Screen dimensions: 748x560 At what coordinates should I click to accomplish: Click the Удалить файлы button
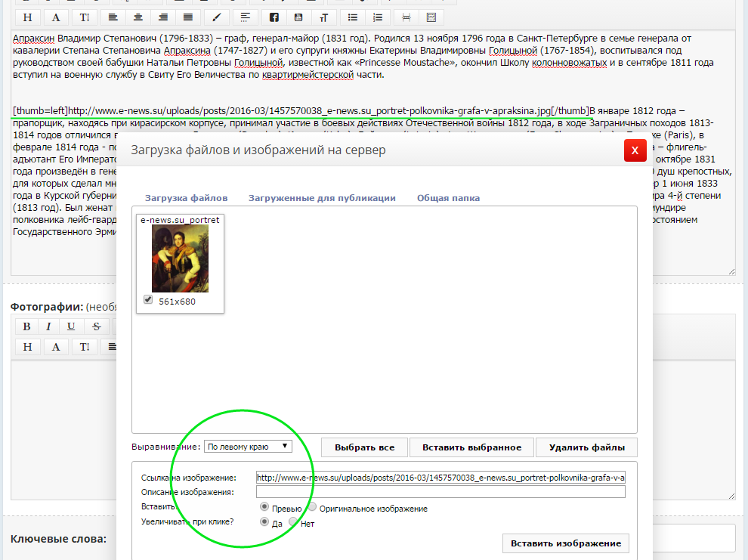pos(586,447)
